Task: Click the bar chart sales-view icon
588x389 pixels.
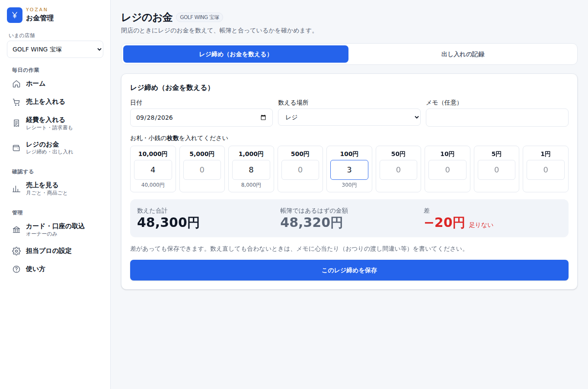Action: [16, 188]
